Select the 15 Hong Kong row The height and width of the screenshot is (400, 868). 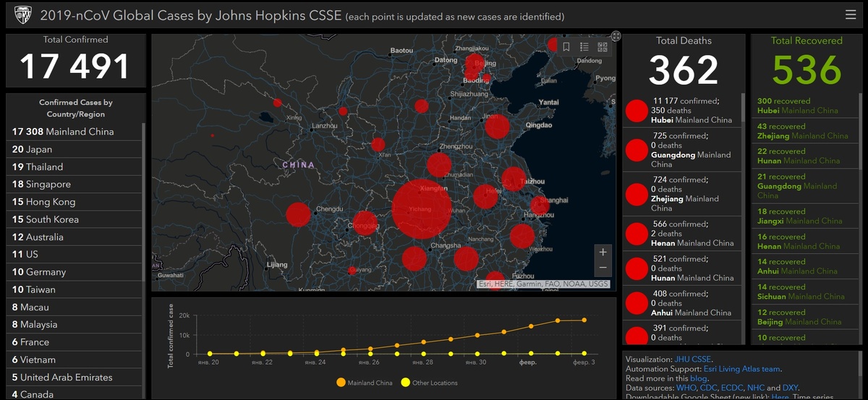(75, 202)
